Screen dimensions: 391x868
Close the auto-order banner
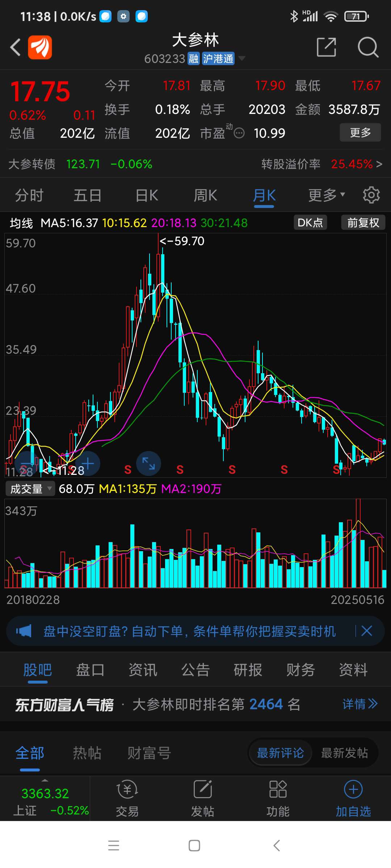367,631
